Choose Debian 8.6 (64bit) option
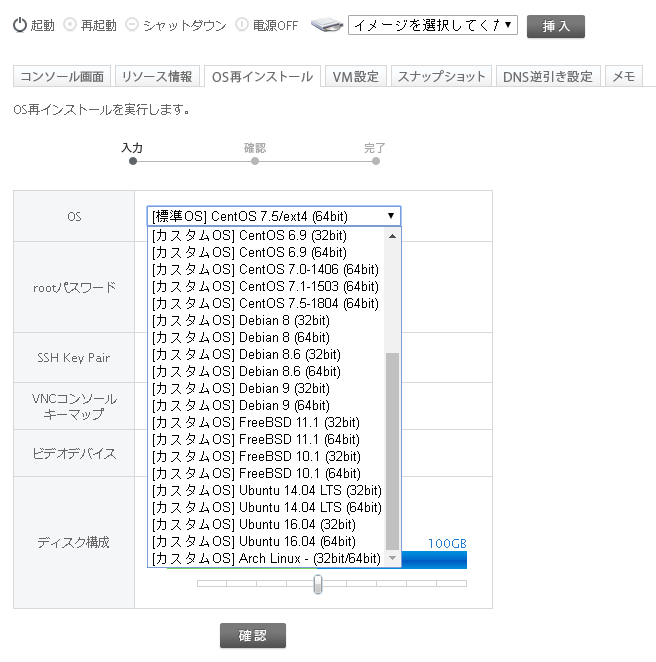656x662 pixels. point(266,372)
